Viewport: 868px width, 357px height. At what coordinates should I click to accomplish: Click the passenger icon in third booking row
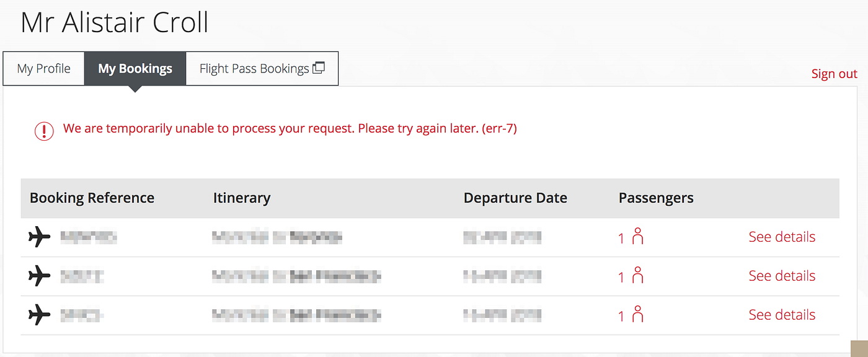[x=637, y=315]
